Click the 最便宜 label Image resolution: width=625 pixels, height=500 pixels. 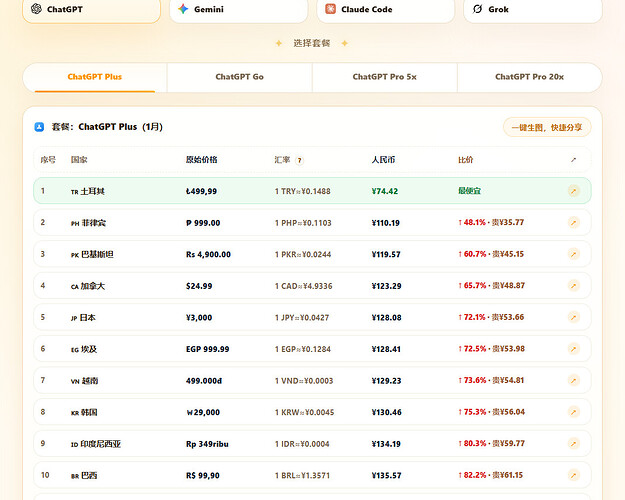click(x=470, y=191)
